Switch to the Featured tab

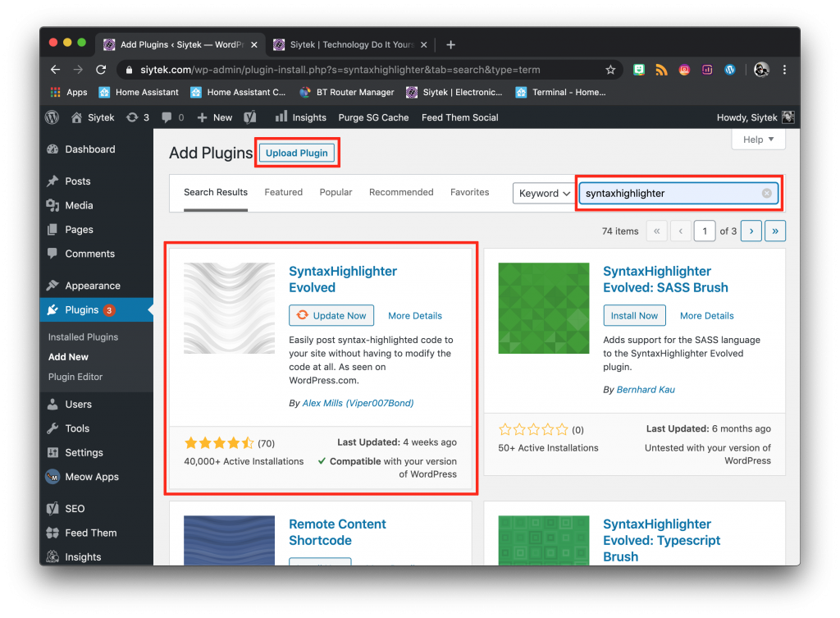283,192
